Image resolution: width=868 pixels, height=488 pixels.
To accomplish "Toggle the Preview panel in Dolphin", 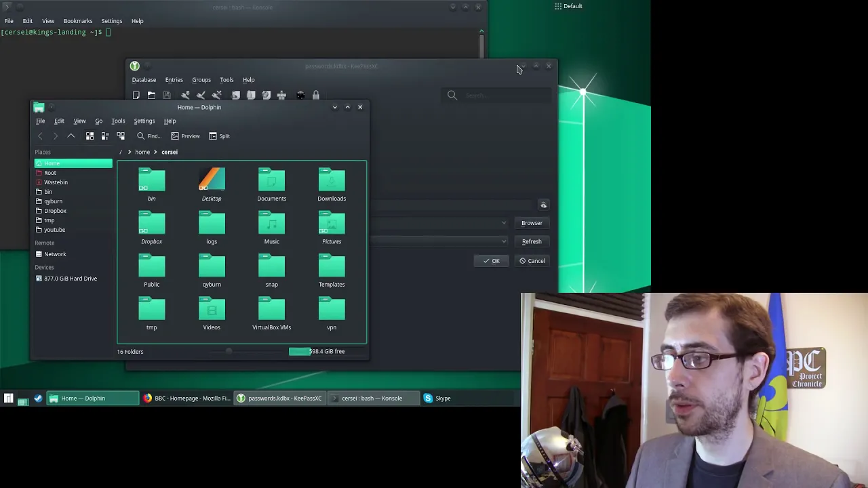I will [x=185, y=136].
